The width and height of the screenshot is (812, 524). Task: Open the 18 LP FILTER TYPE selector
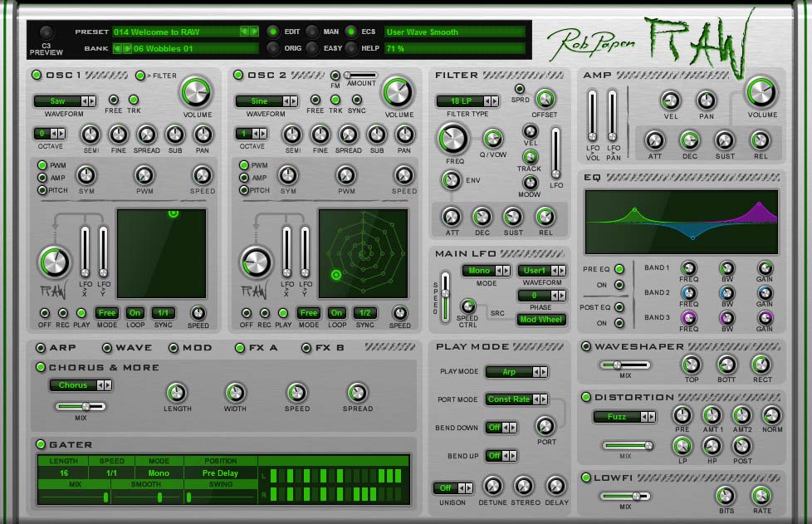pos(462,101)
